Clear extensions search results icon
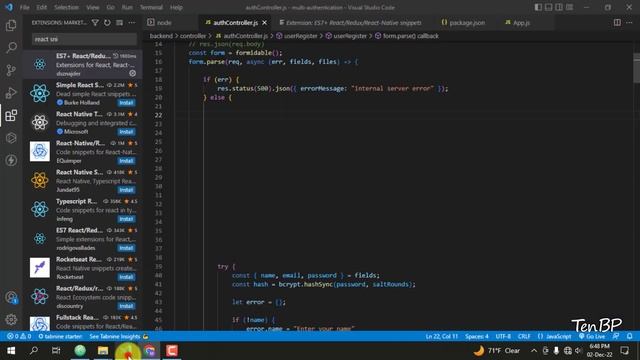The image size is (640, 360). tap(120, 23)
